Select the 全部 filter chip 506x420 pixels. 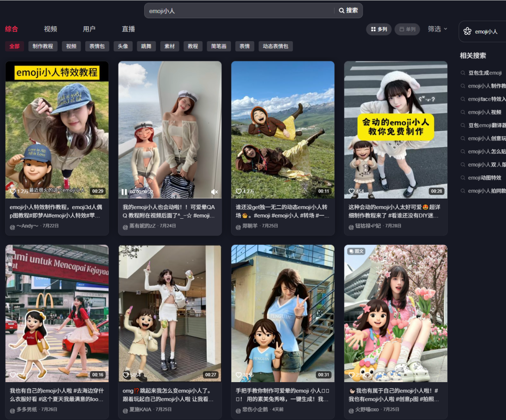click(x=15, y=46)
